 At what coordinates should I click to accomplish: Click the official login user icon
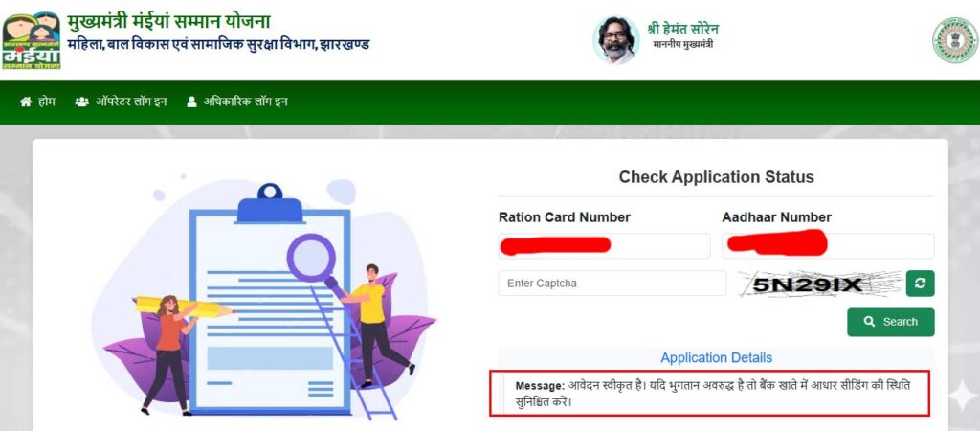(191, 102)
